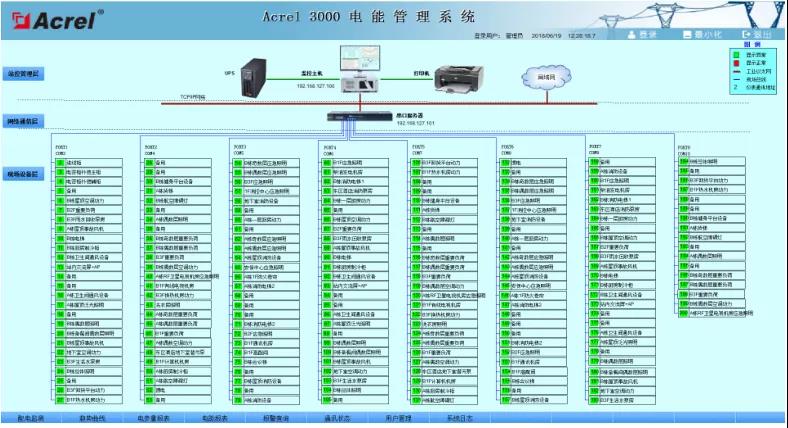Click the red swatch in the legend

737,63
